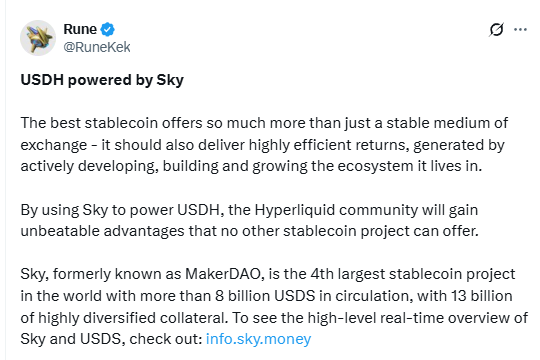The width and height of the screenshot is (540, 360).
Task: Click the blue verified checkmark badge
Action: point(107,29)
